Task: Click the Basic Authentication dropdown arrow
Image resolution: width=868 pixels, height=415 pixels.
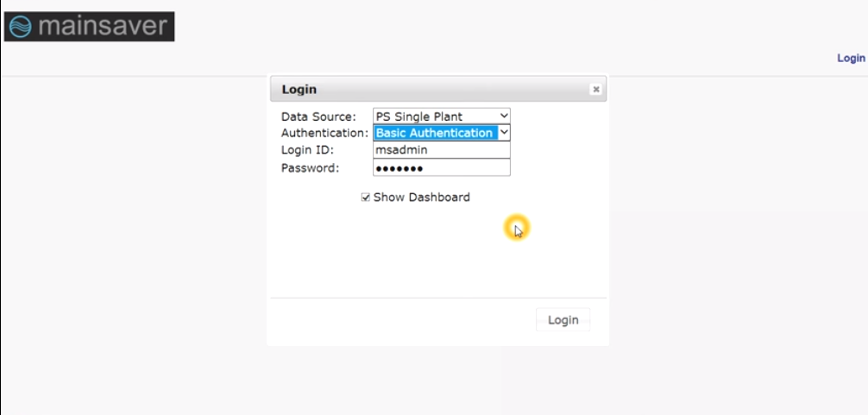Action: (x=504, y=133)
